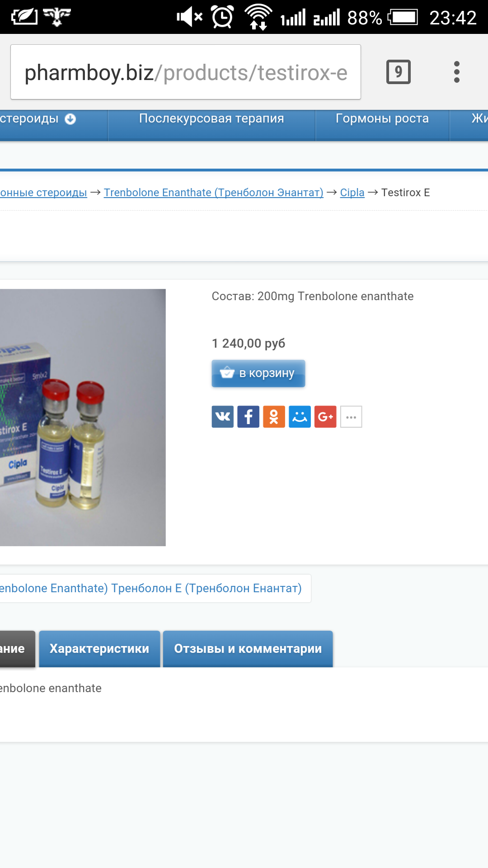Share on Odnoklassniki orange icon
Image resolution: width=488 pixels, height=868 pixels.
click(x=274, y=416)
